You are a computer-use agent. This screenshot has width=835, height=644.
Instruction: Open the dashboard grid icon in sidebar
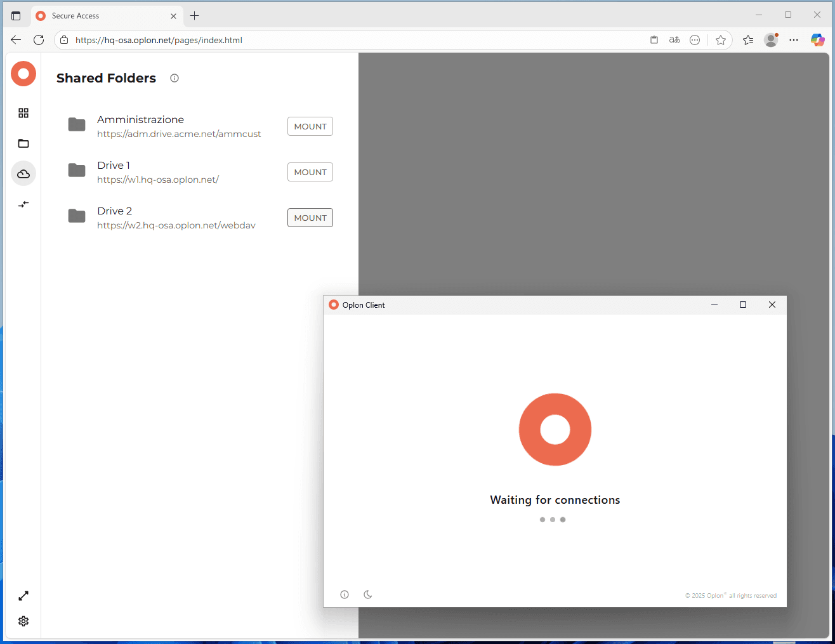(x=23, y=113)
